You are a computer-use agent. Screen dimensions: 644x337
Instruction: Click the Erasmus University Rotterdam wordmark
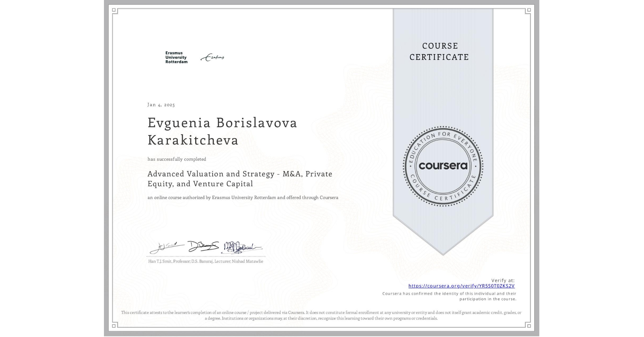(176, 57)
